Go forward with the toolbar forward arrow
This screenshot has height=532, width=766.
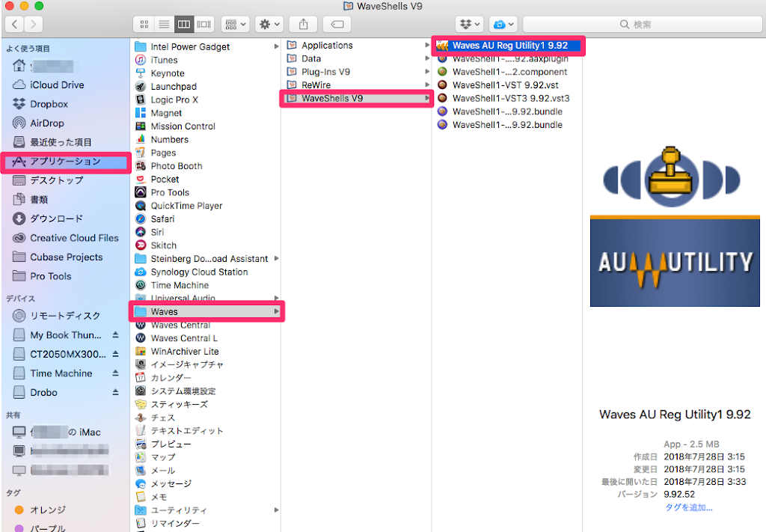tap(33, 24)
